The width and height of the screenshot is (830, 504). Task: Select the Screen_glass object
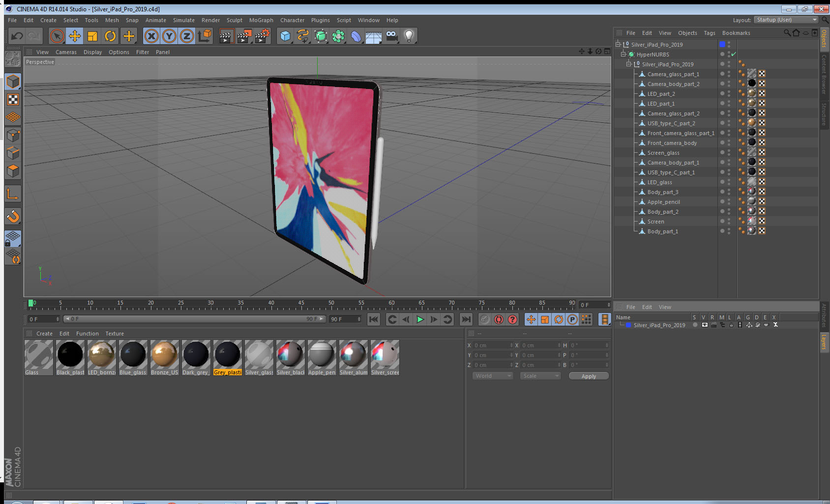(663, 153)
